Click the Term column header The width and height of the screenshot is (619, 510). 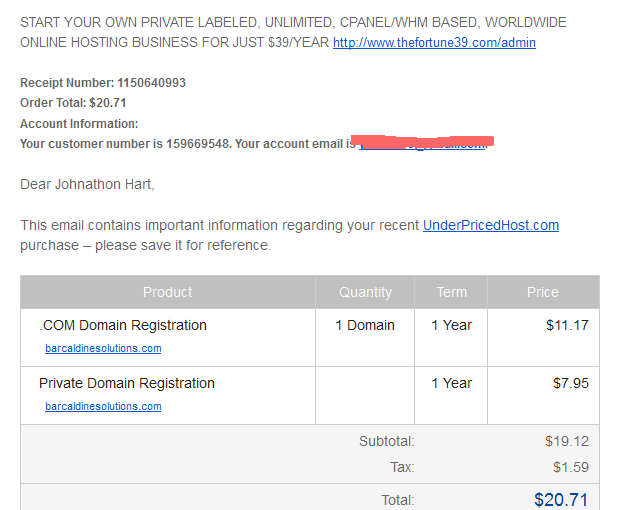[x=451, y=292]
